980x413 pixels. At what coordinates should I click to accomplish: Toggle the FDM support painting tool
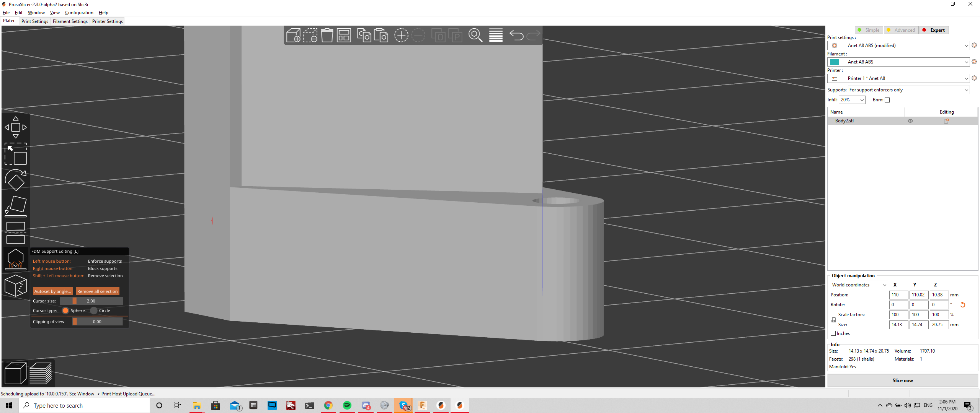pyautogui.click(x=16, y=259)
